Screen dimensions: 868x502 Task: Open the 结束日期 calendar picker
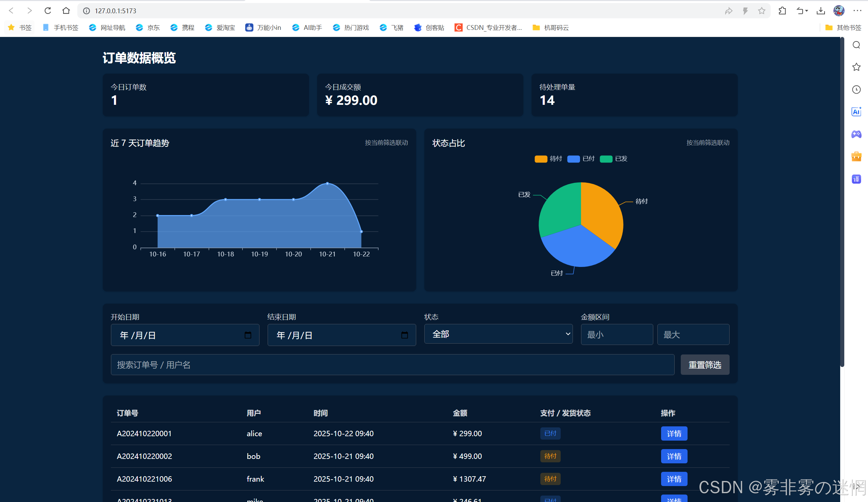click(404, 335)
